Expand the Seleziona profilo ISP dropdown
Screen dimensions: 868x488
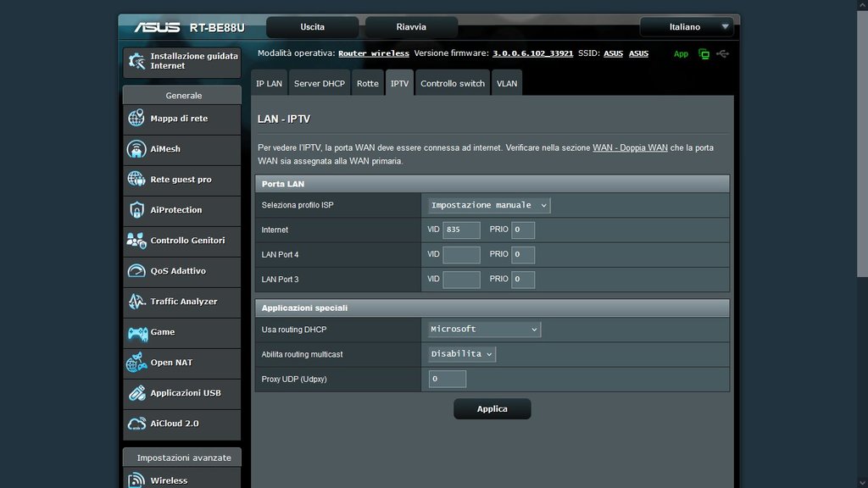(x=488, y=205)
